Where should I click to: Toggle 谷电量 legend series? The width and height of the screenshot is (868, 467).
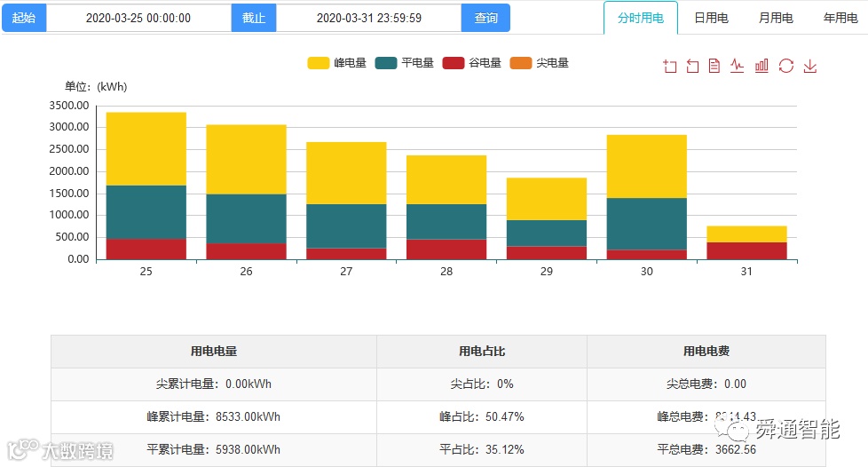472,63
